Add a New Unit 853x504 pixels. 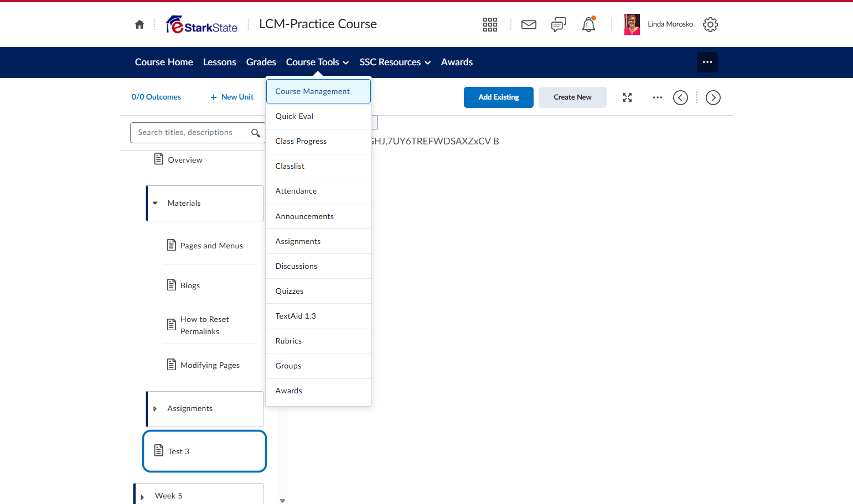[x=232, y=97]
